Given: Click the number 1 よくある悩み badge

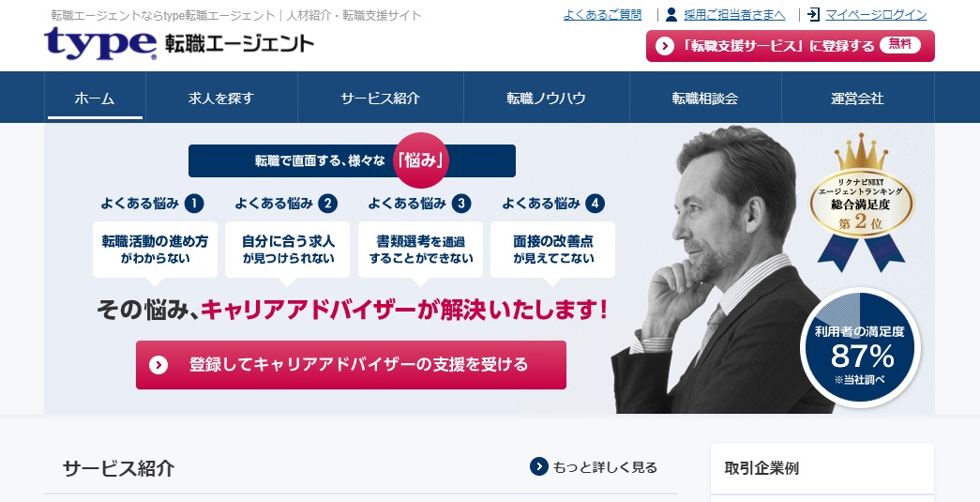Looking at the screenshot, I should [x=194, y=204].
